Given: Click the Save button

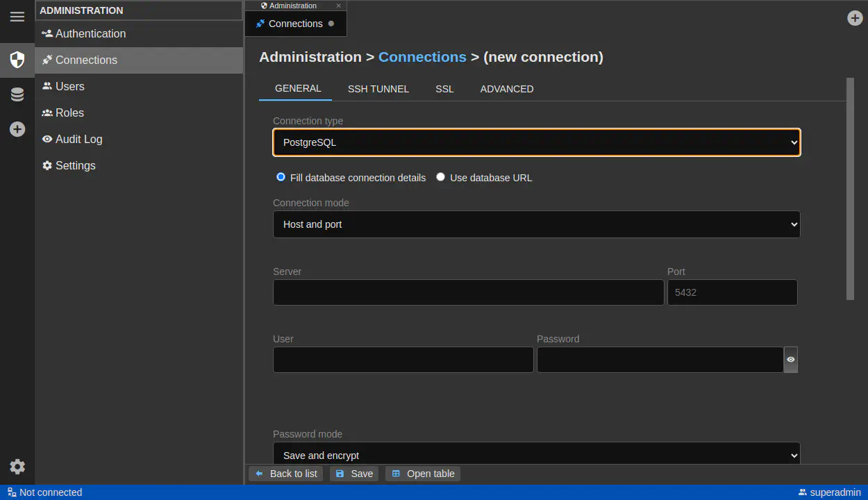Looking at the screenshot, I should pos(354,474).
